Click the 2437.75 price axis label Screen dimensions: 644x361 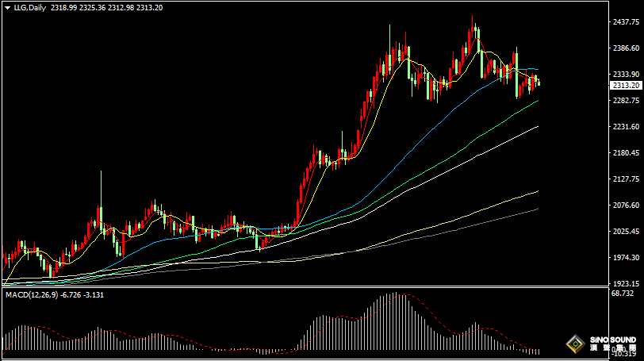click(627, 22)
